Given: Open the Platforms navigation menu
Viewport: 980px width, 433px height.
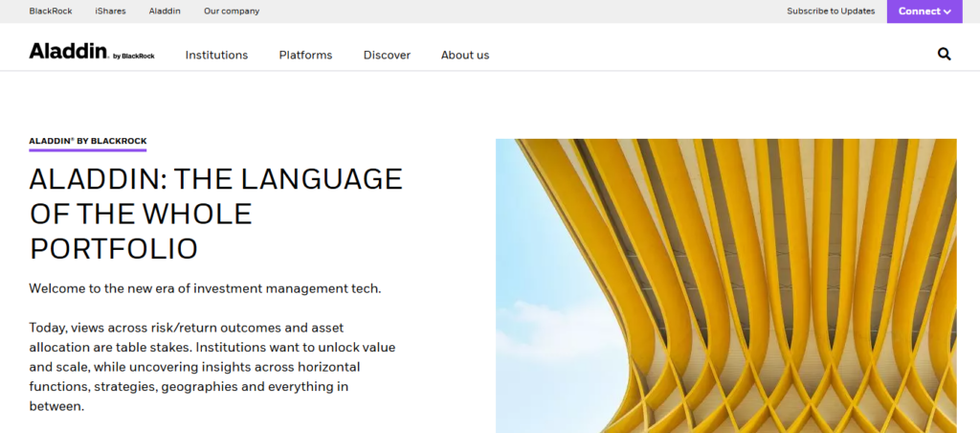Looking at the screenshot, I should point(305,56).
